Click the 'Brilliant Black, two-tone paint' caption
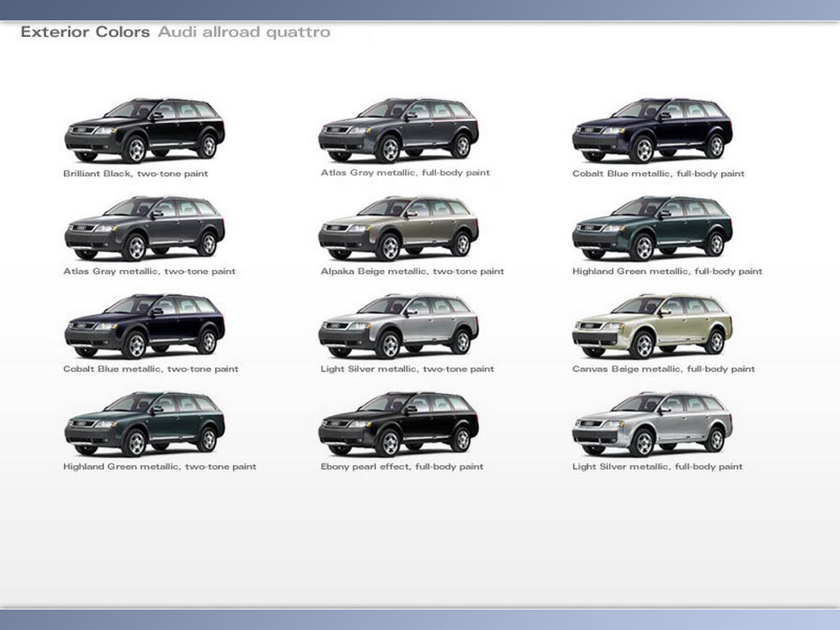Image resolution: width=840 pixels, height=630 pixels. coord(135,174)
